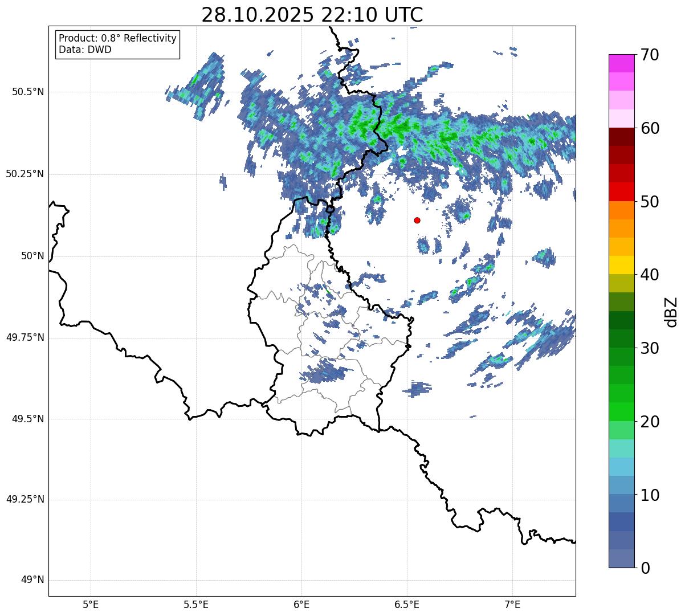Click the colorbar tick label "60"
The width and height of the screenshot is (685, 616).
(x=650, y=129)
